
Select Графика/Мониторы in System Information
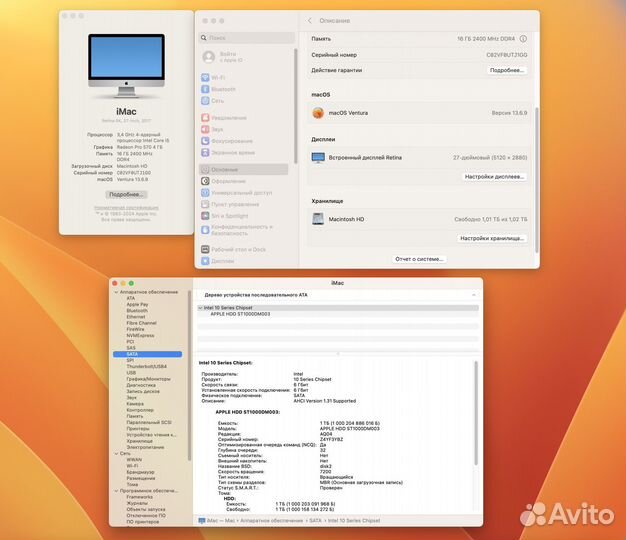point(148,379)
